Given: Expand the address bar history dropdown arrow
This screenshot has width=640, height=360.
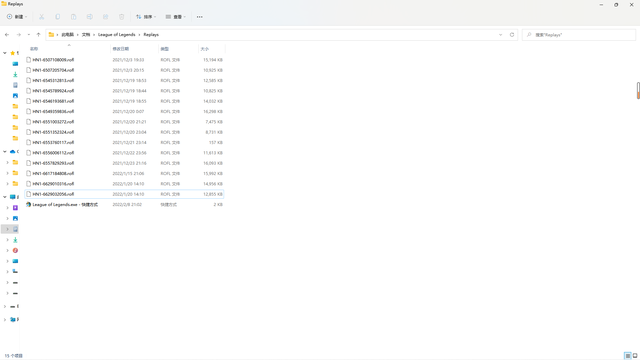Looking at the screenshot, I should point(500,35).
